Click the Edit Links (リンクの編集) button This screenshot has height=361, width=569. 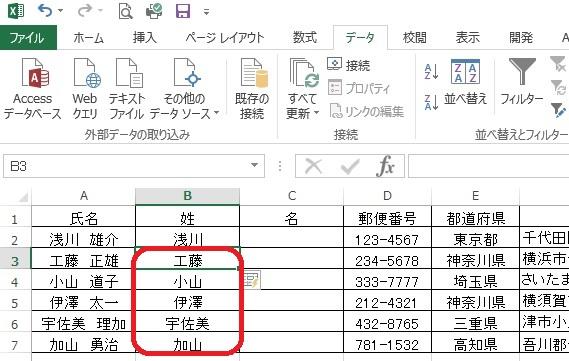(367, 111)
